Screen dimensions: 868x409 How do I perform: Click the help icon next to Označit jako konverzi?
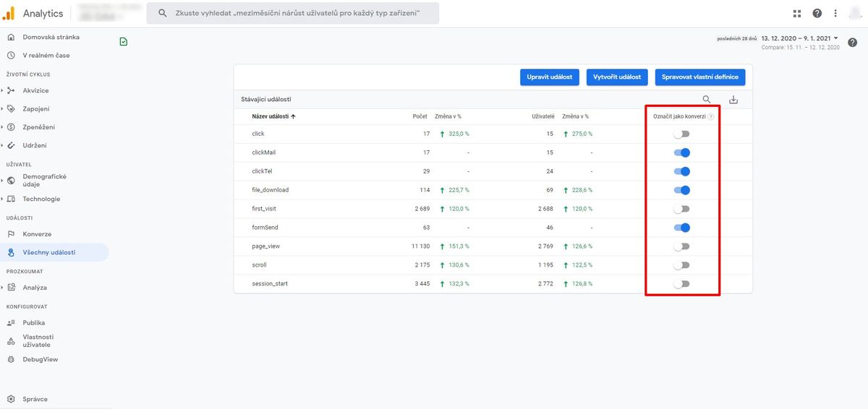coord(711,116)
